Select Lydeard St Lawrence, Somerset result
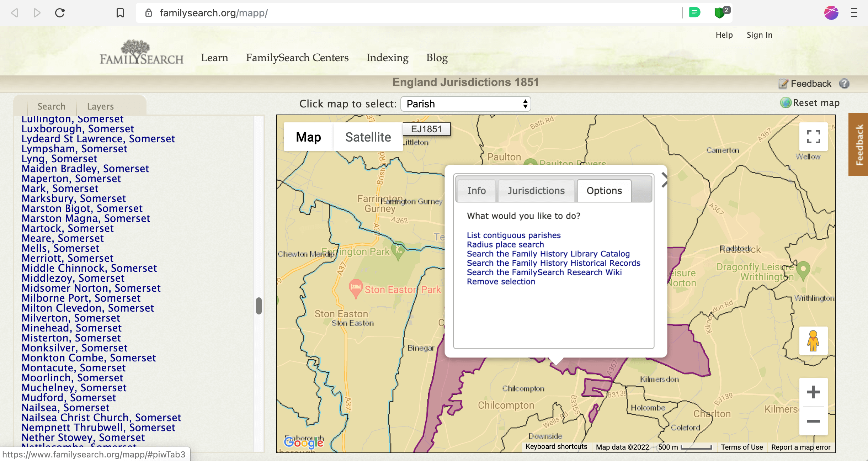This screenshot has height=461, width=868. coord(98,138)
